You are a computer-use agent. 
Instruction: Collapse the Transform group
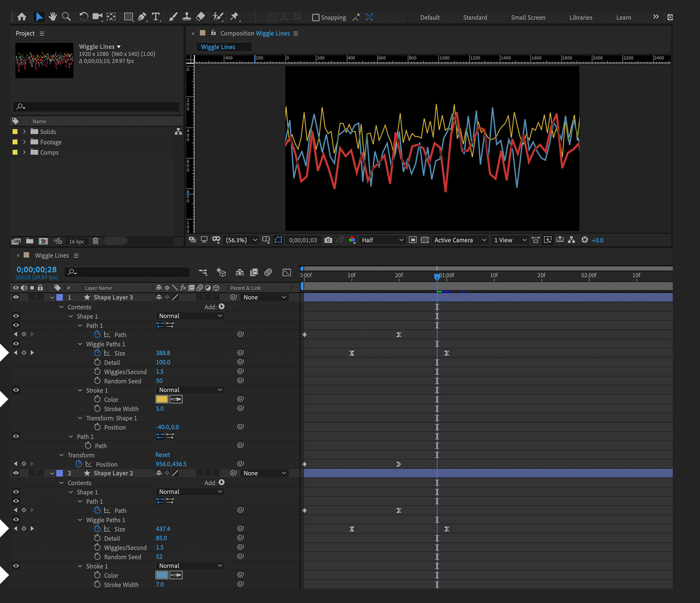point(61,455)
